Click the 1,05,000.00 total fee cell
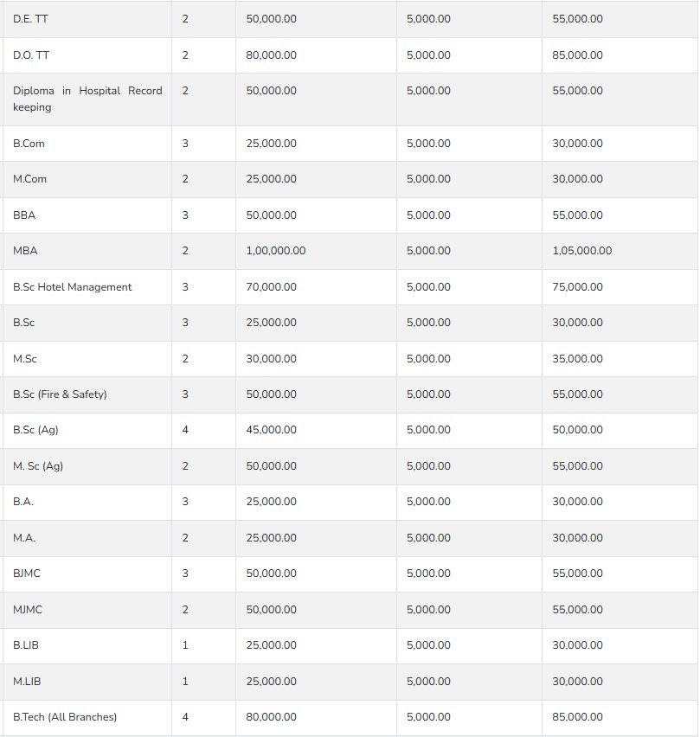The image size is (700, 737). click(581, 251)
